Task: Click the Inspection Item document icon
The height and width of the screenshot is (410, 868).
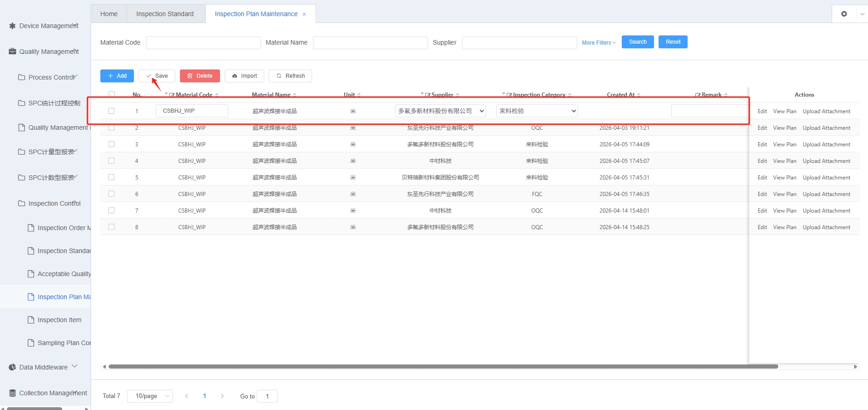Action: pos(31,320)
